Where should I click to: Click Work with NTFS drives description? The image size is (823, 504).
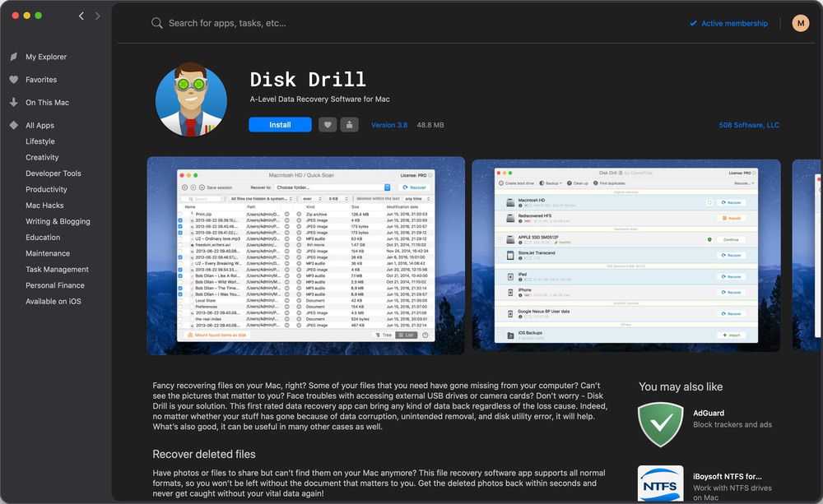(732, 492)
